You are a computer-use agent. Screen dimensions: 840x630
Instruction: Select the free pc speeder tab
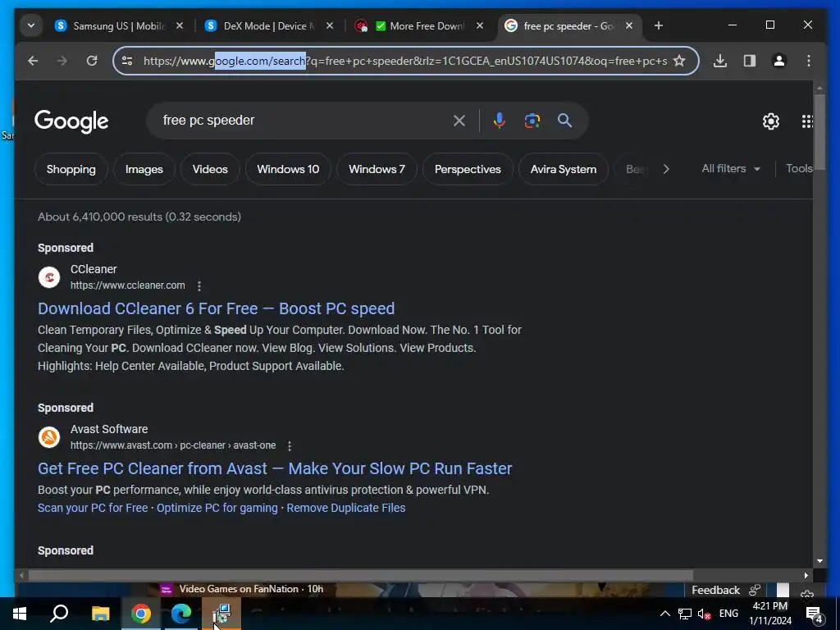tap(561, 25)
